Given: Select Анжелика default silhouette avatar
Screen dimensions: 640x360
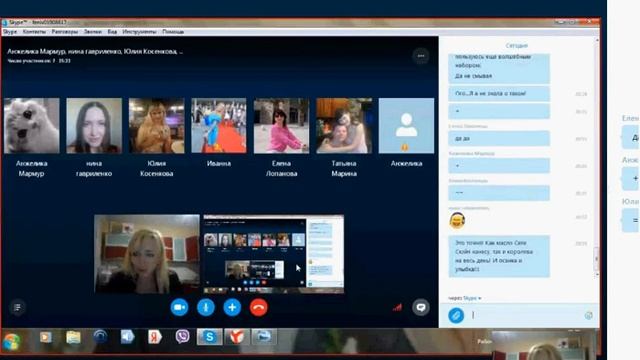Looking at the screenshot, I should (x=406, y=126).
